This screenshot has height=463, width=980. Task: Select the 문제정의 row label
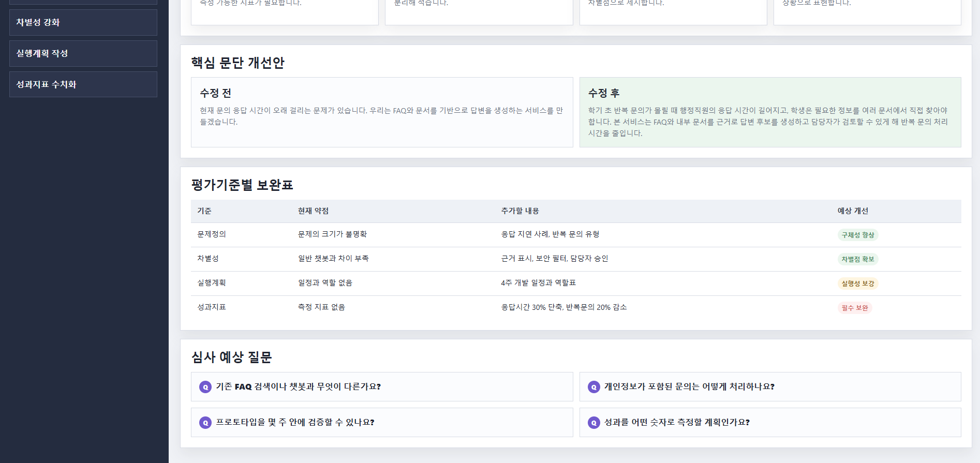212,234
